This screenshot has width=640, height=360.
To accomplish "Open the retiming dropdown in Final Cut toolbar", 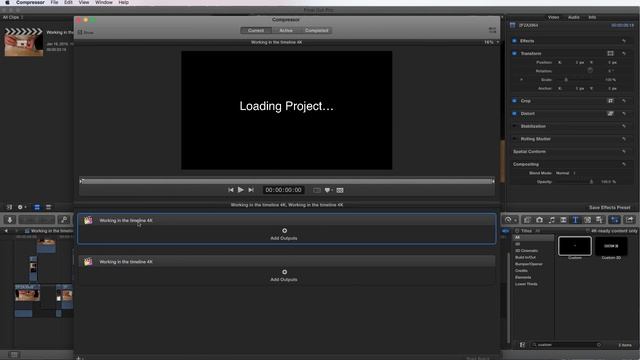I will 510,220.
